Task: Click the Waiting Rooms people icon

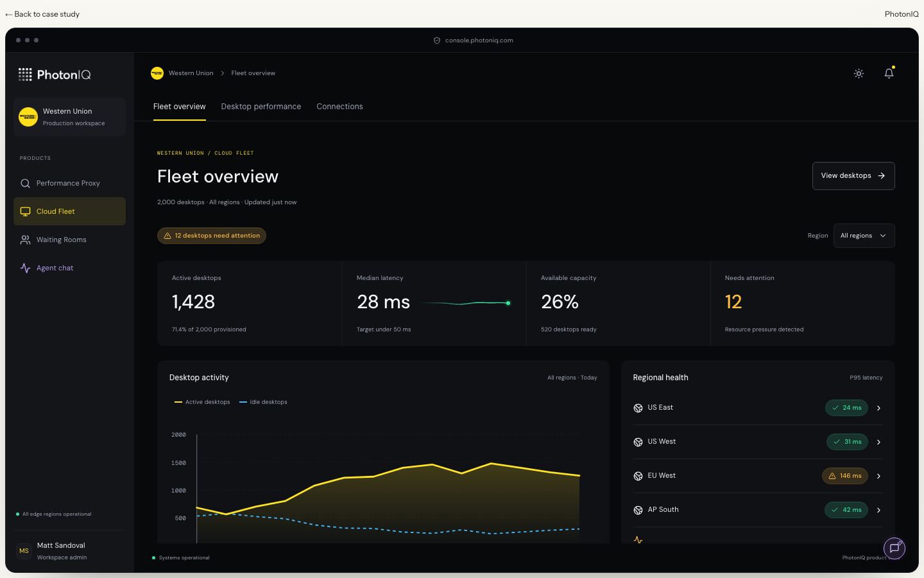Action: coord(26,240)
